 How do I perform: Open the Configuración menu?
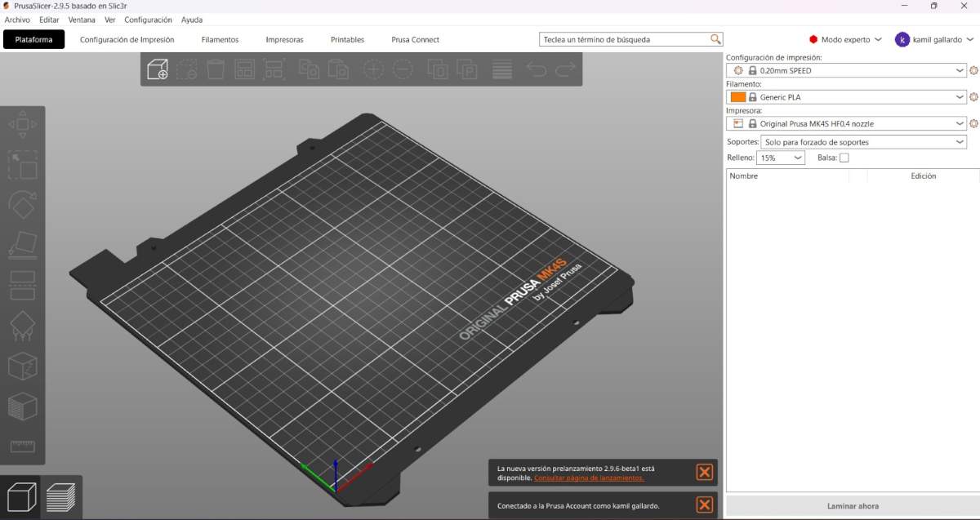[x=148, y=20]
